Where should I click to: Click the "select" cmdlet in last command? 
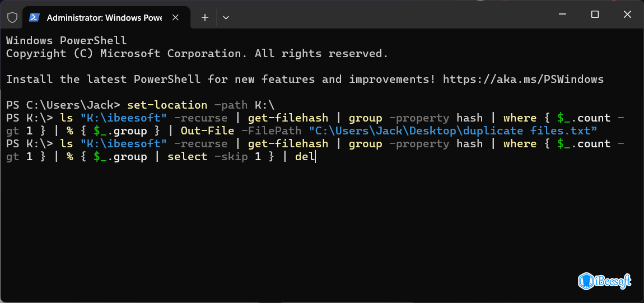click(x=187, y=157)
